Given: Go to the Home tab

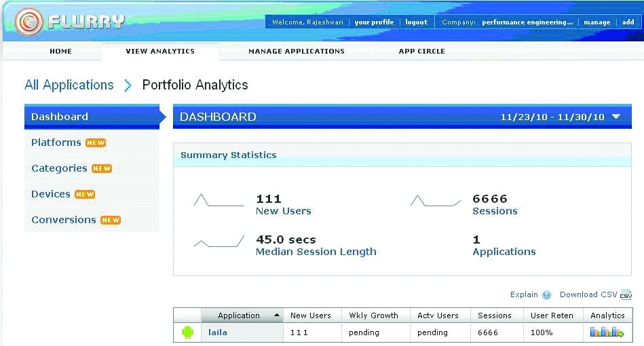Looking at the screenshot, I should coord(60,52).
